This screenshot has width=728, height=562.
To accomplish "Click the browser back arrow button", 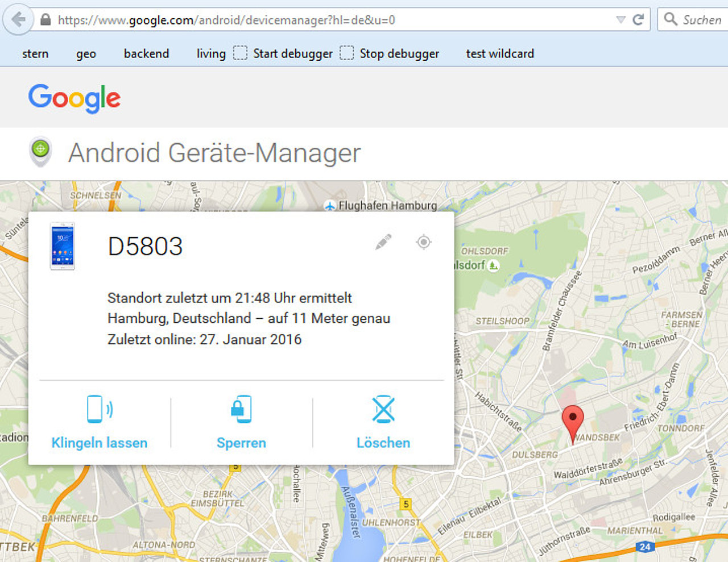I will click(19, 20).
